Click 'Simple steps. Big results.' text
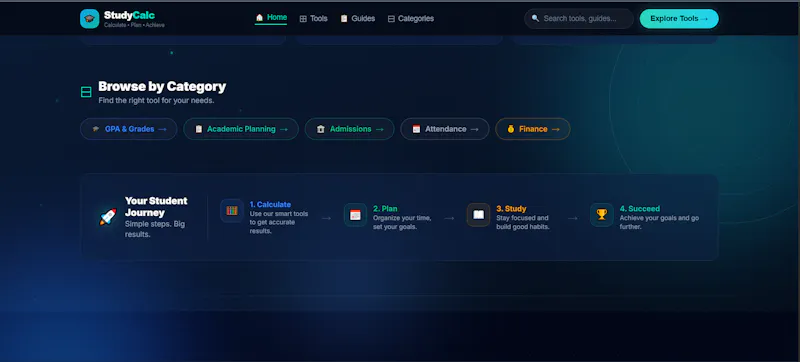Image resolution: width=800 pixels, height=362 pixels. pyautogui.click(x=155, y=229)
